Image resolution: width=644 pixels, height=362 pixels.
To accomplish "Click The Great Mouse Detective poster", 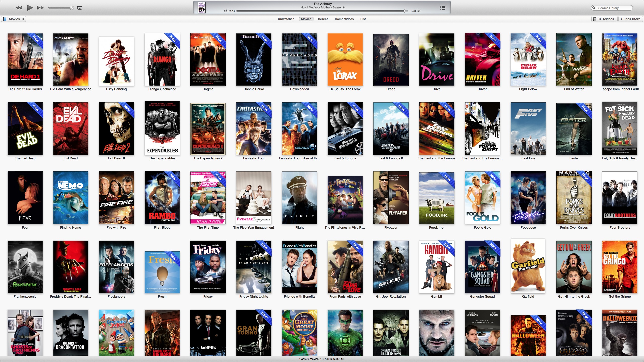I will coord(300,333).
